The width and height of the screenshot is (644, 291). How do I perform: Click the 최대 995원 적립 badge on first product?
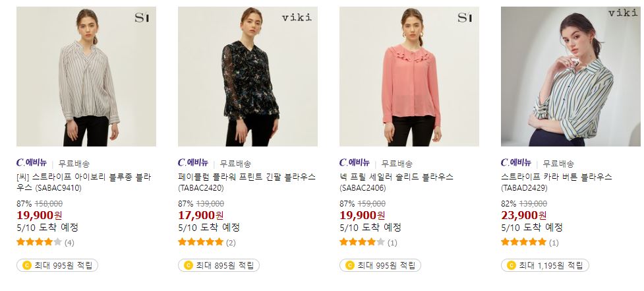pyautogui.click(x=57, y=265)
